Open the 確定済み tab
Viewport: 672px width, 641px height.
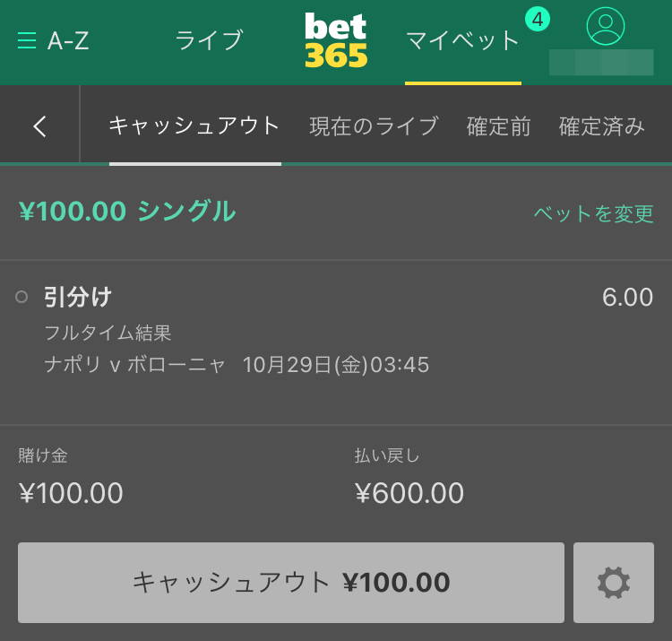click(x=602, y=126)
